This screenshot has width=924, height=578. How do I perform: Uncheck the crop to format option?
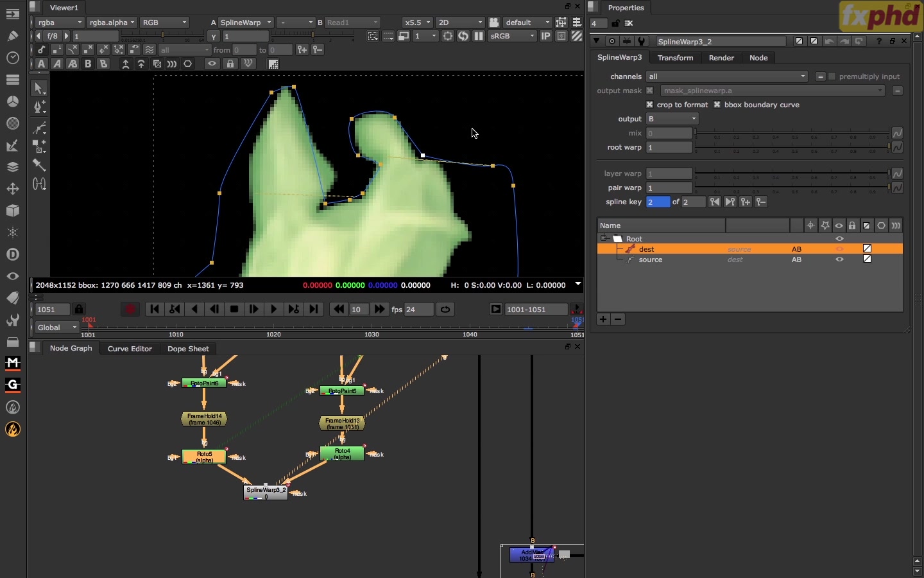coord(650,105)
